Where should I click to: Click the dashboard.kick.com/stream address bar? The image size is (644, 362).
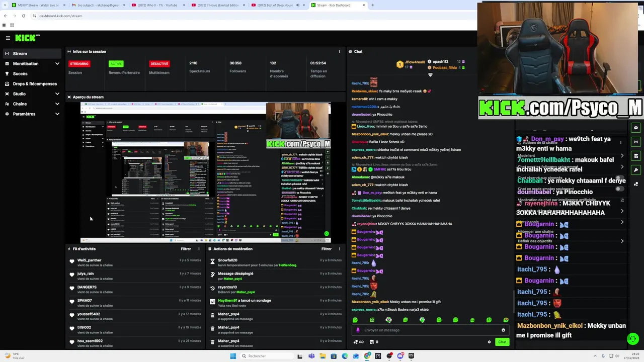point(61,16)
